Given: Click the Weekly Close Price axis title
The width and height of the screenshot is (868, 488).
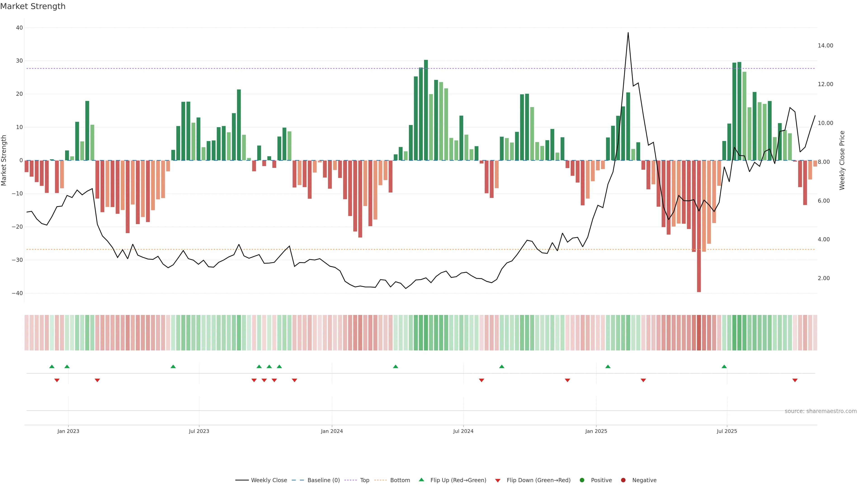Looking at the screenshot, I should pyautogui.click(x=842, y=160).
